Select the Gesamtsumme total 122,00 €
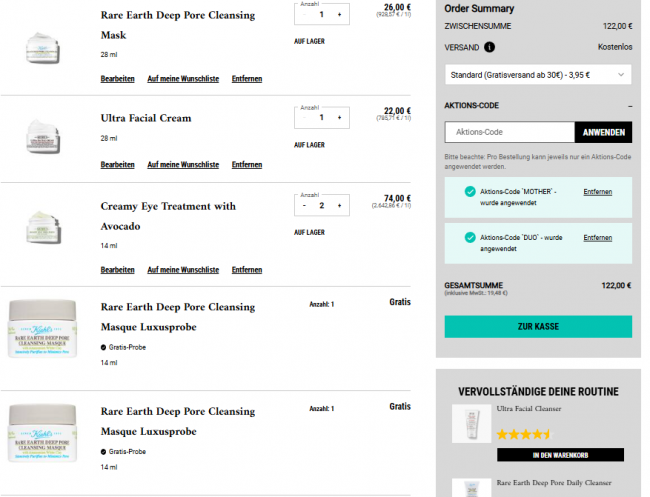Image resolution: width=650 pixels, height=497 pixels. [x=616, y=286]
